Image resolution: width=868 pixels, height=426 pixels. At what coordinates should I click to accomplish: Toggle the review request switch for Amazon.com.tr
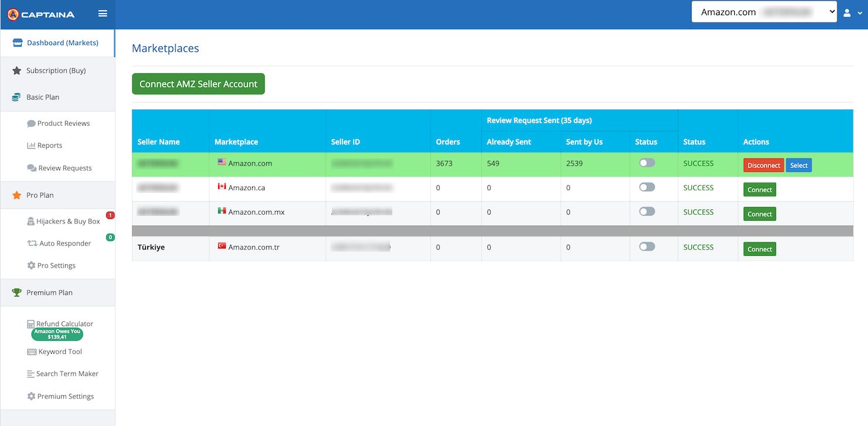click(647, 246)
